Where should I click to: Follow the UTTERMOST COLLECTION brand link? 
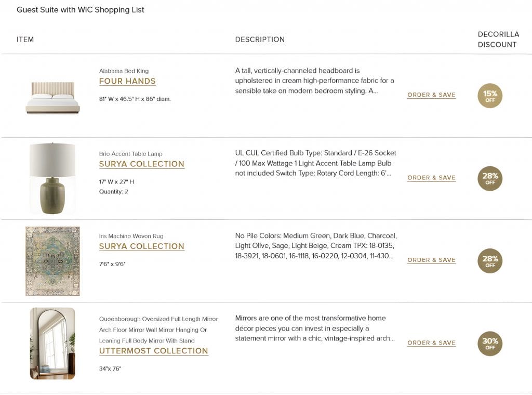tap(153, 351)
